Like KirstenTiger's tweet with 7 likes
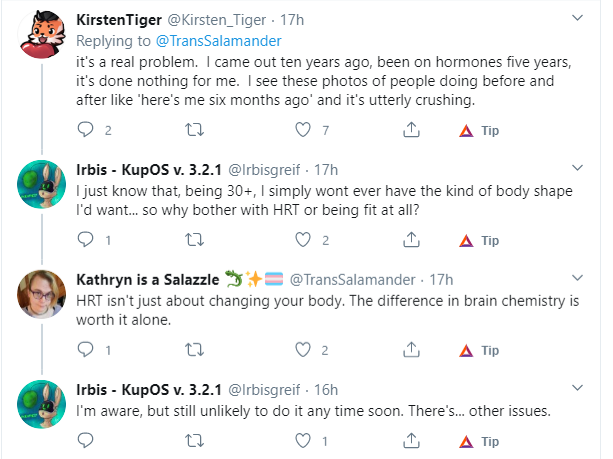The height and width of the screenshot is (459, 613). tap(303, 129)
